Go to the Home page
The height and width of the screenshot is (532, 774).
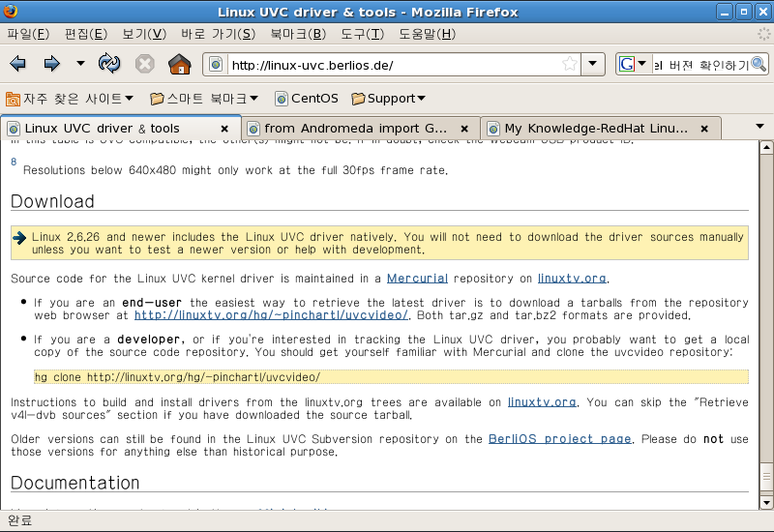pos(180,64)
